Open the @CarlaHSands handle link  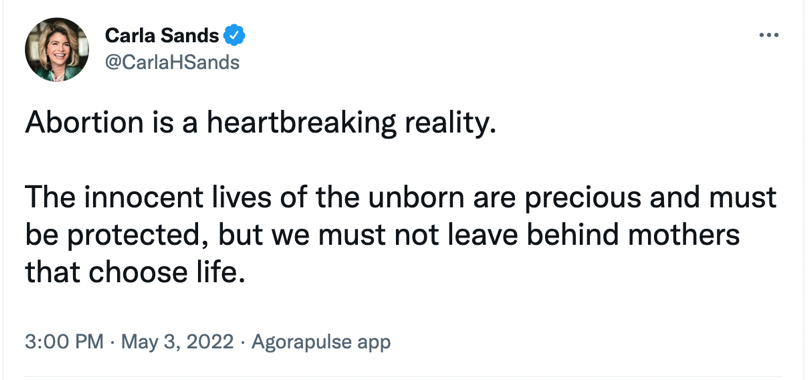172,62
